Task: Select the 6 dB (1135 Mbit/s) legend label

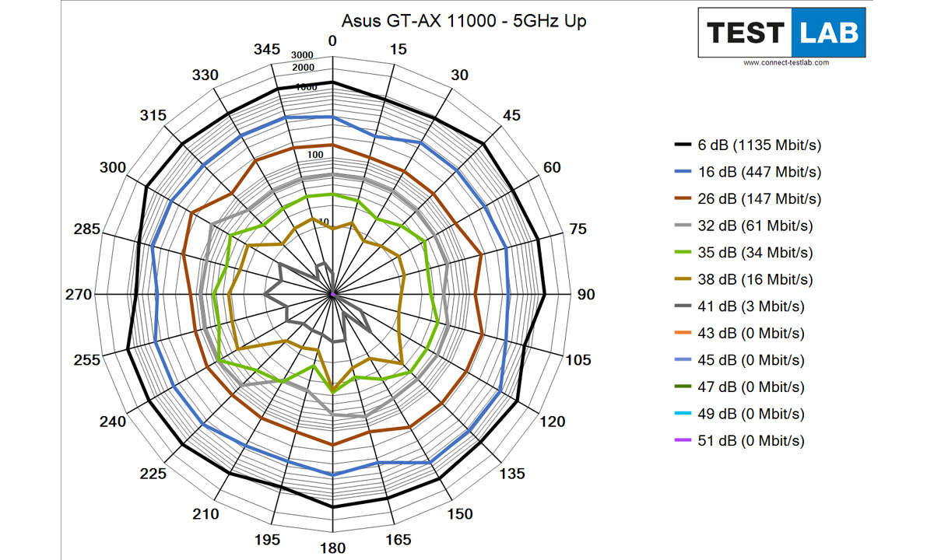Action: (x=760, y=145)
